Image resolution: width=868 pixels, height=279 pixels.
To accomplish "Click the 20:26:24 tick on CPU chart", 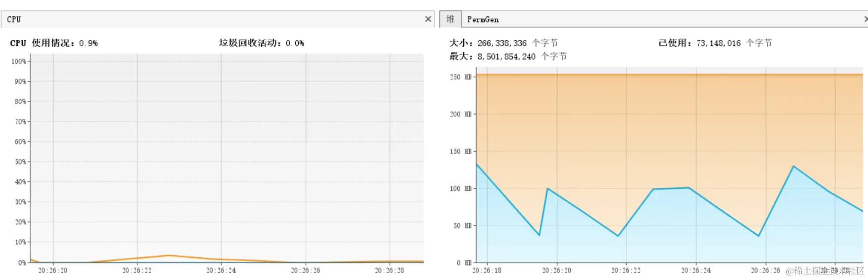I will 221,271.
